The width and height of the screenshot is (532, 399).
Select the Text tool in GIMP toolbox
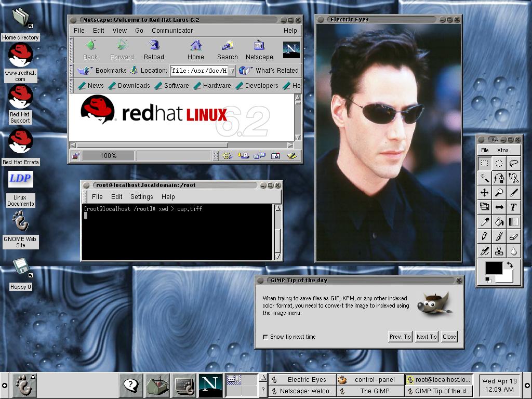pos(513,207)
